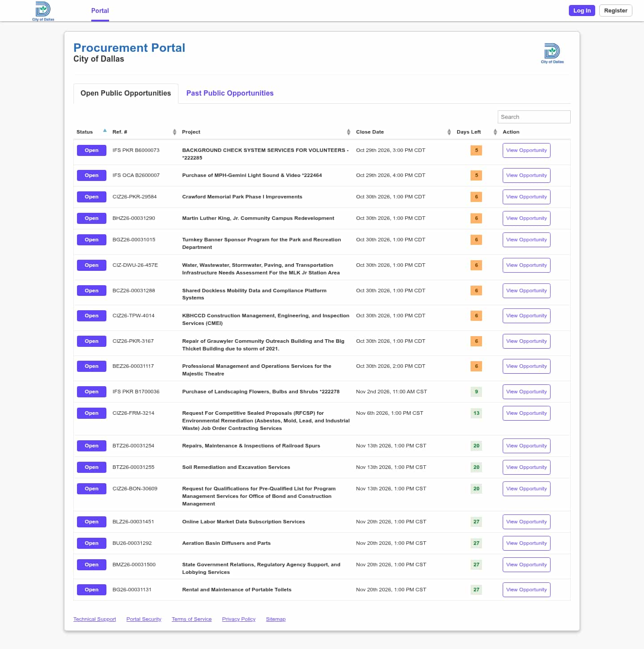Viewport: 644px width, 649px height.
Task: Sort by Ref. # column arrows
Action: pos(174,132)
